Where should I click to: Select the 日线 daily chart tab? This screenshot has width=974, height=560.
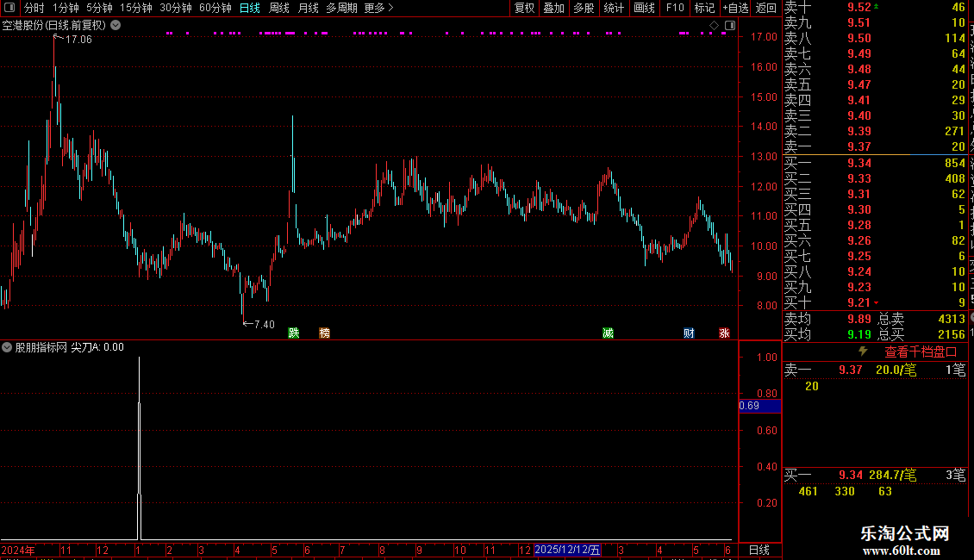[250, 8]
